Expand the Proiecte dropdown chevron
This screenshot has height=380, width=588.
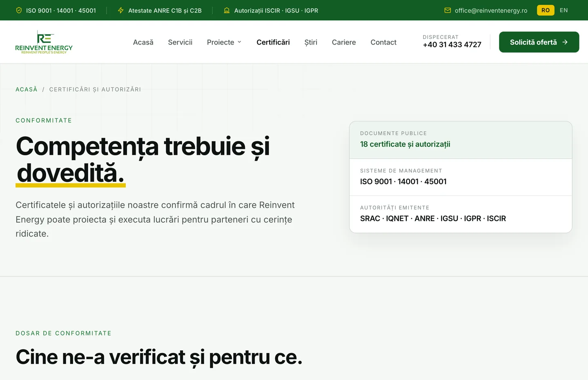click(239, 42)
